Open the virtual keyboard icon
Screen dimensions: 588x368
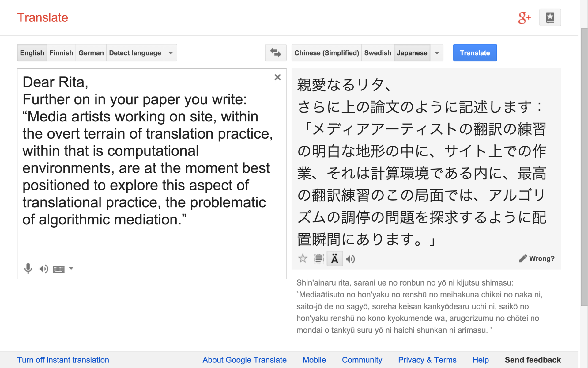pos(58,269)
